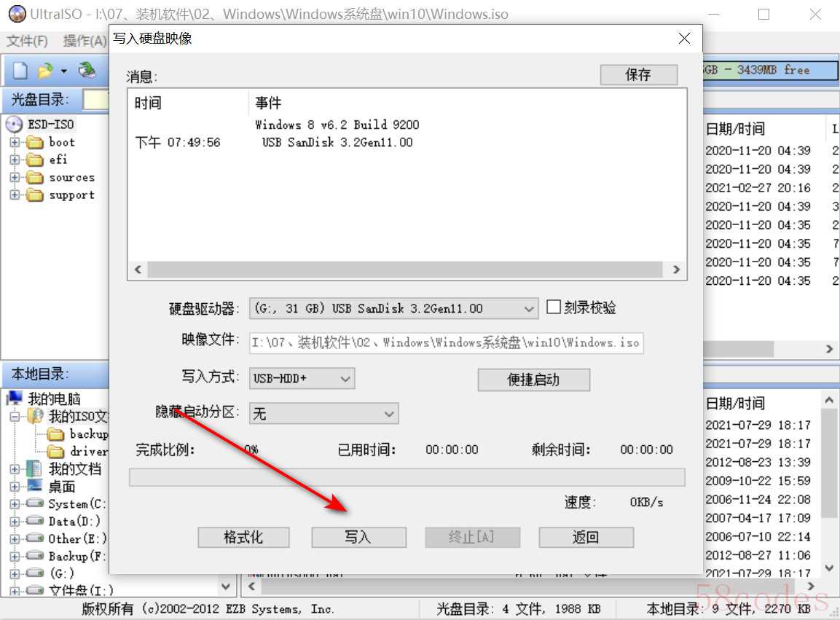Screen dimensions: 840x620
Task: Select the support folder icon
Action: pos(35,195)
